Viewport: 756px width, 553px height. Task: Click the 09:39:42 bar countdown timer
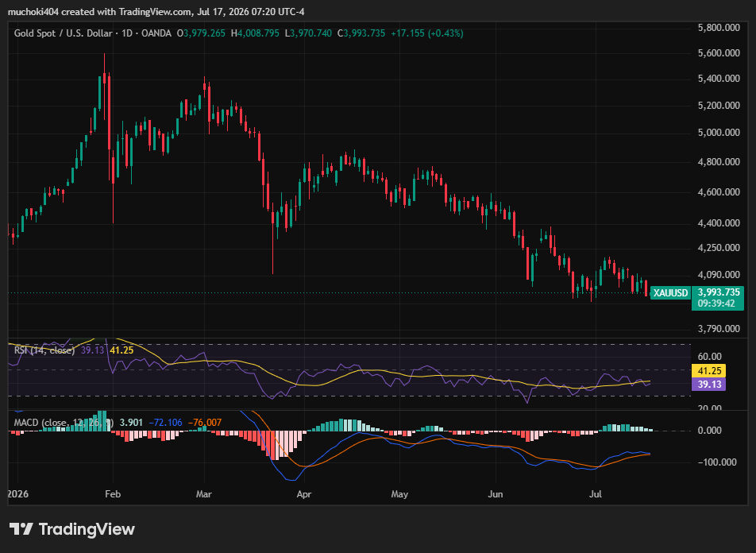tap(716, 304)
